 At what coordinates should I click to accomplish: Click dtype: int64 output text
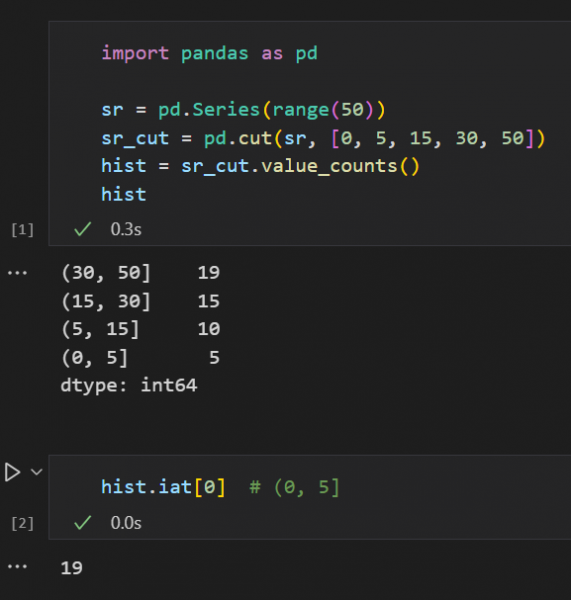click(129, 385)
